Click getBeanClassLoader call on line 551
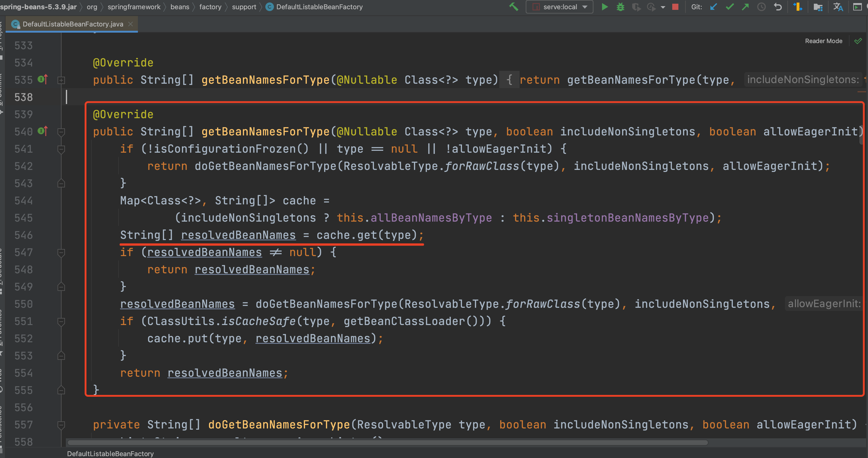The height and width of the screenshot is (458, 868). coord(411,322)
